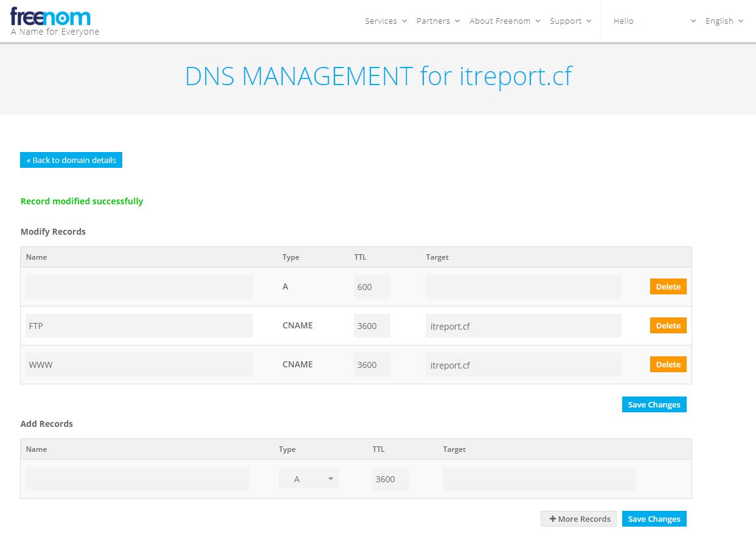Open the English language dropdown
Image resolution: width=756 pixels, height=537 pixels.
click(724, 21)
